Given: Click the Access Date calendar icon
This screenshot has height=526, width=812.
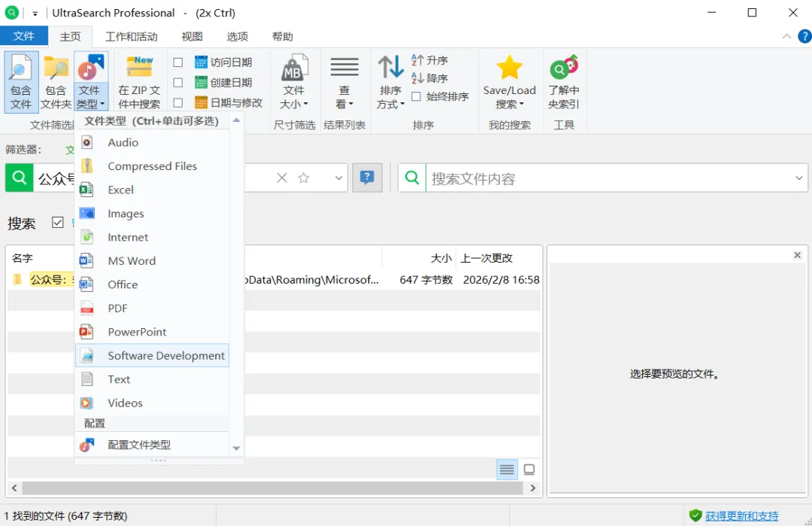Looking at the screenshot, I should (x=201, y=62).
